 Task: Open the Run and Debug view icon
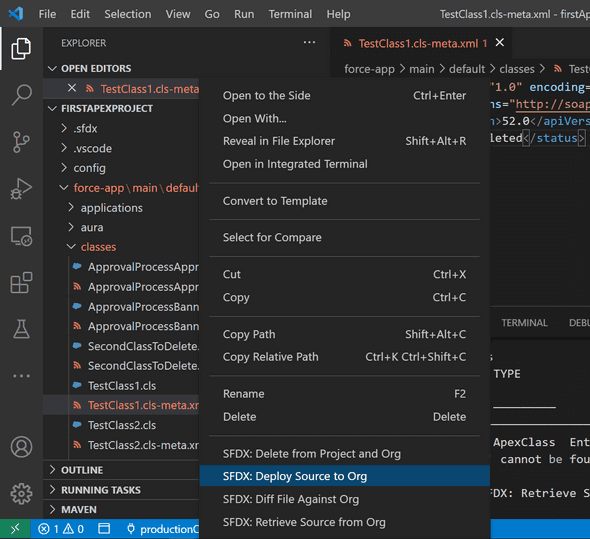coord(21,189)
